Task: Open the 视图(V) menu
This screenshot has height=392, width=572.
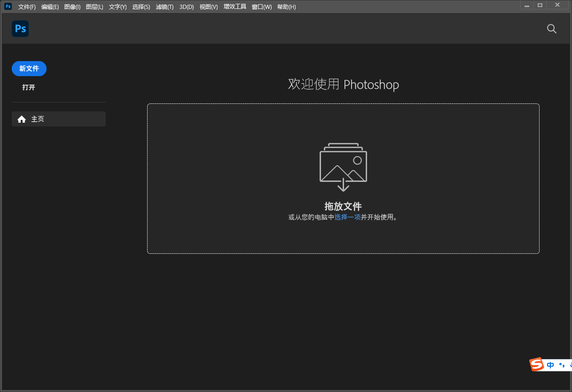Action: 208,7
